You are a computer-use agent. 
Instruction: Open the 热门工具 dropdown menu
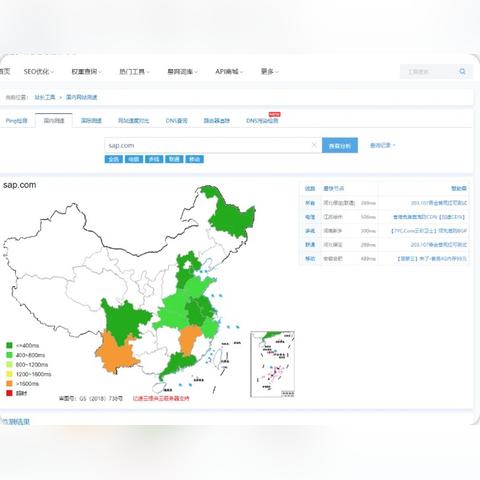[x=134, y=72]
